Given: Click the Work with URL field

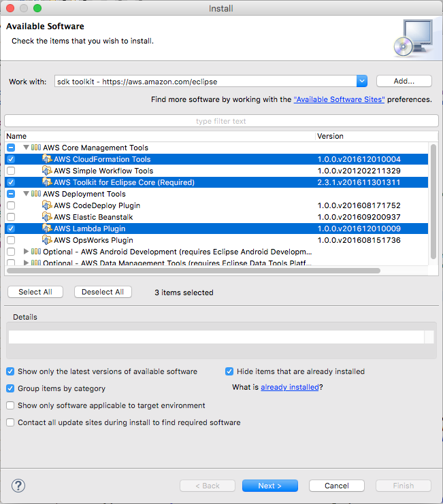Looking at the screenshot, I should click(x=206, y=82).
